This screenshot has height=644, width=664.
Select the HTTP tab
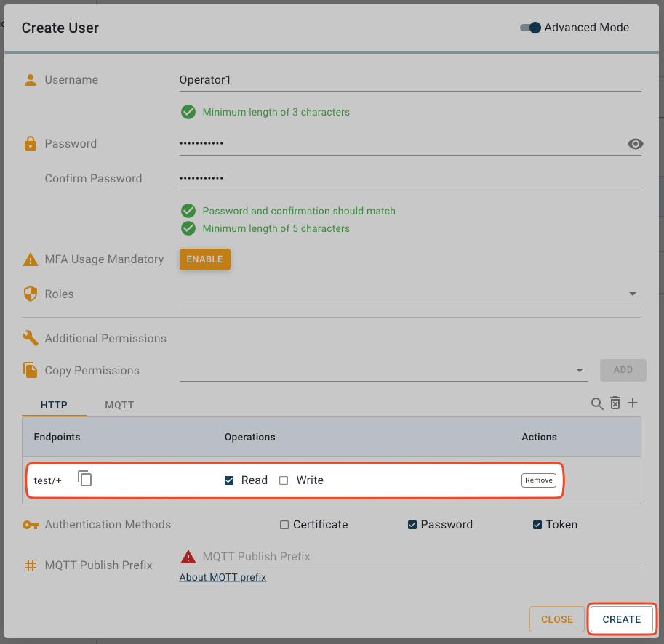tap(54, 405)
